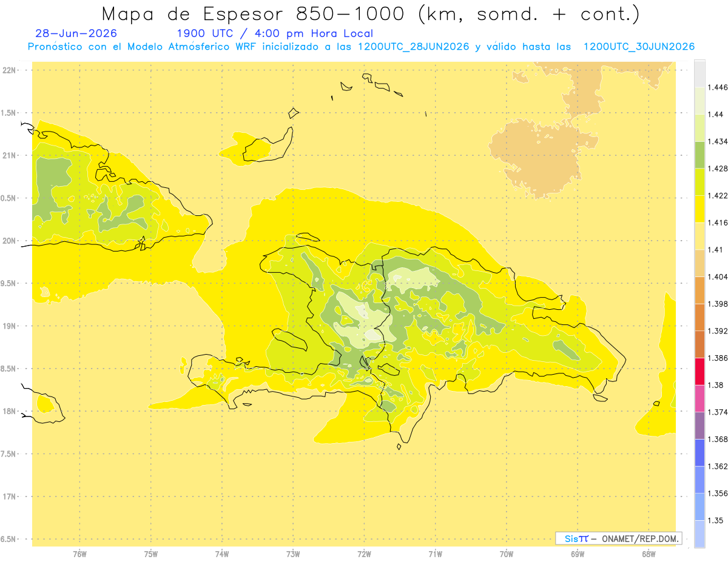728x562 pixels.
Task: Click the '17N' latitude label
Action: tap(8, 497)
